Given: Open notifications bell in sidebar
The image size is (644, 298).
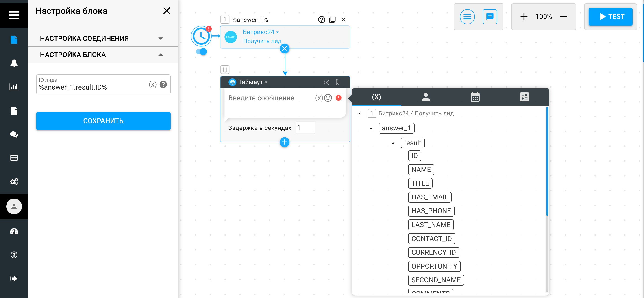Looking at the screenshot, I should 14,63.
